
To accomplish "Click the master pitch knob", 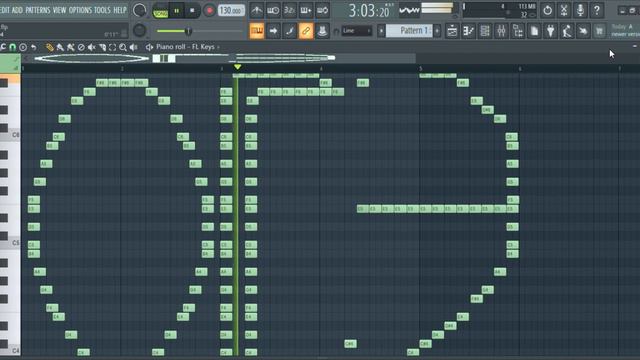I will tap(140, 30).
